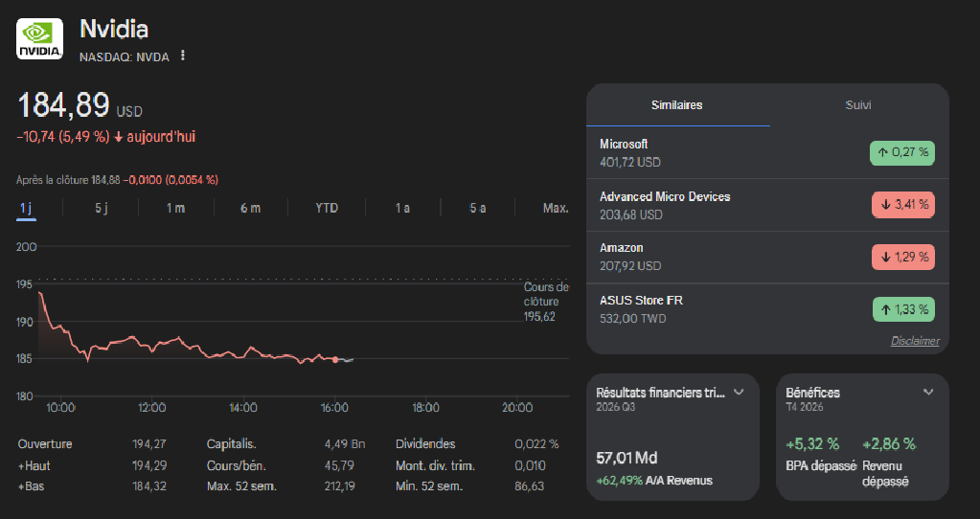Expand the Résultats financiers card chevron
The height and width of the screenshot is (519, 980).
739,393
